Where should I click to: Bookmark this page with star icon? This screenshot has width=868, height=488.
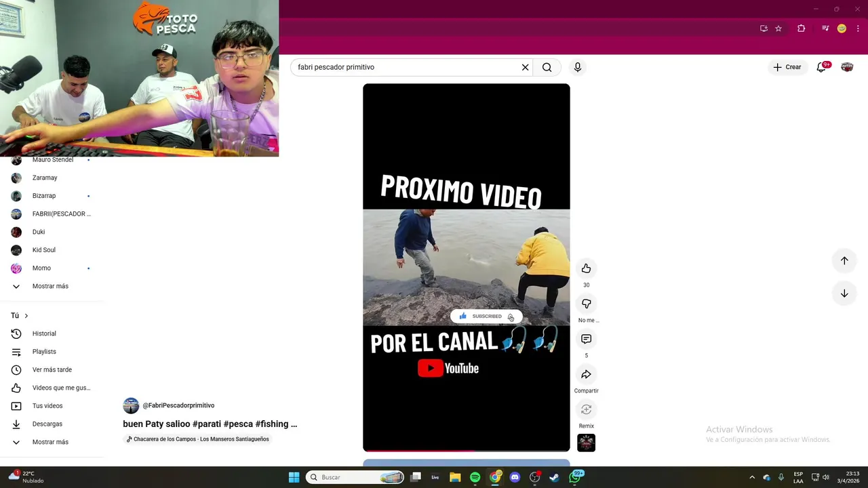point(778,28)
